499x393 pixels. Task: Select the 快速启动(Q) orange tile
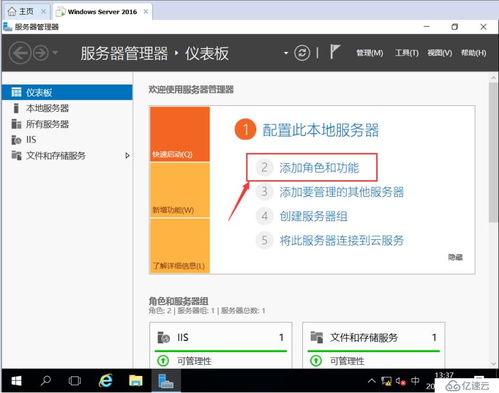(x=180, y=134)
